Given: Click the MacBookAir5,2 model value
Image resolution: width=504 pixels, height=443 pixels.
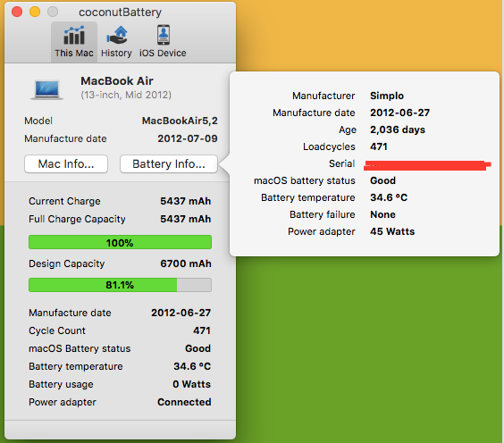Looking at the screenshot, I should (180, 121).
